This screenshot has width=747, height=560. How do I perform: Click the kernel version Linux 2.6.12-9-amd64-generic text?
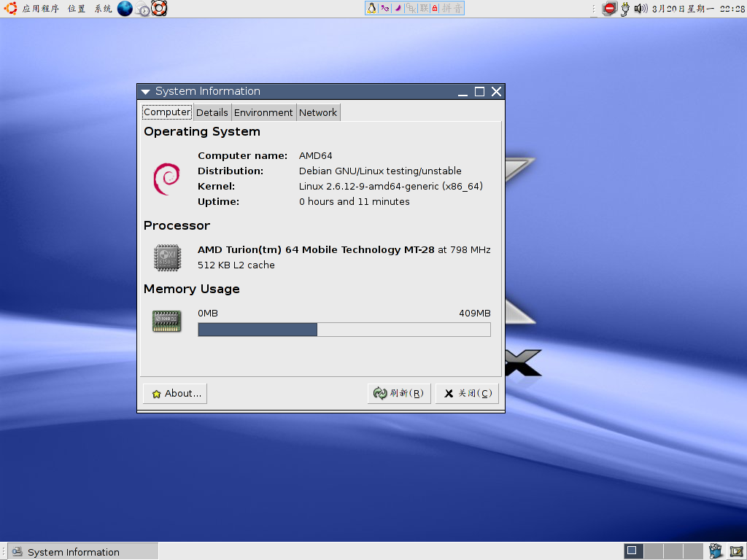coord(391,186)
